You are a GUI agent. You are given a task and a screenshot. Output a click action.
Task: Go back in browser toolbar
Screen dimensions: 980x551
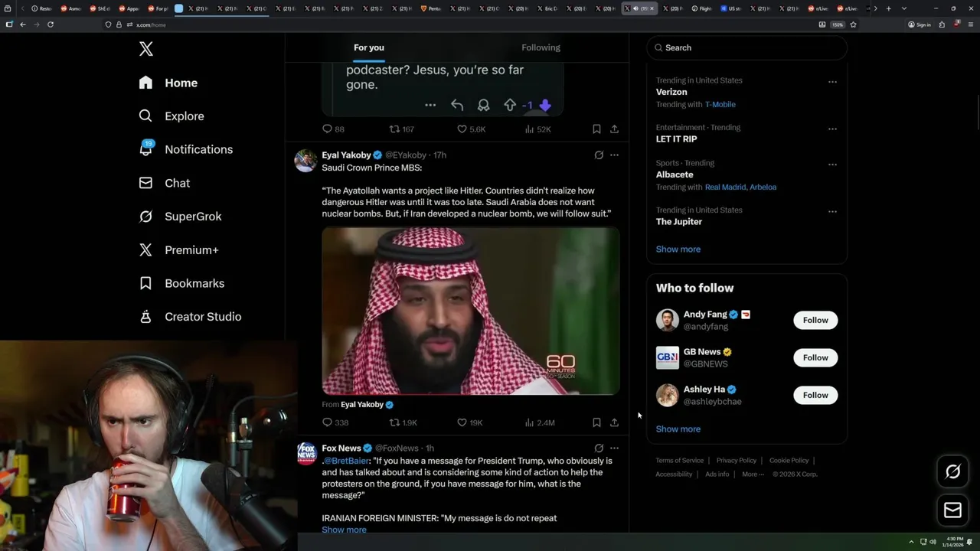point(23,24)
